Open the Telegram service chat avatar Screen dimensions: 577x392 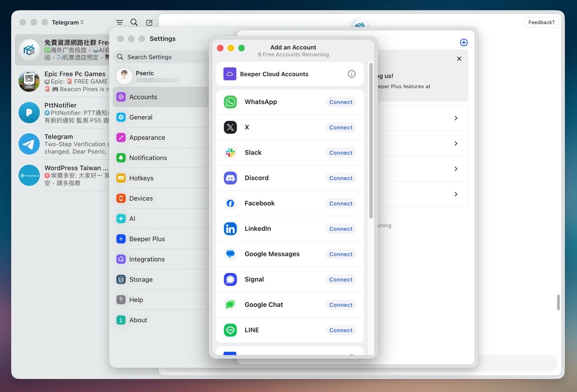pos(29,144)
